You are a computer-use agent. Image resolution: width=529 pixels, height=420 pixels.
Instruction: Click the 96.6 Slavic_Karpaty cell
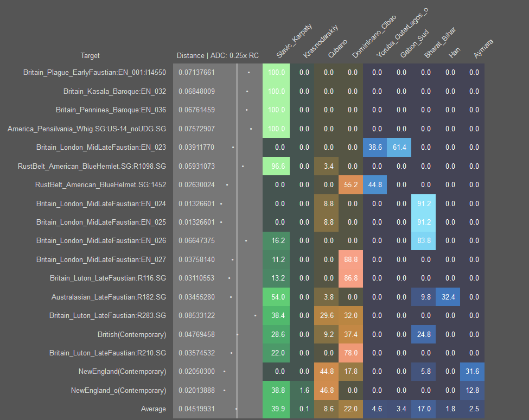pos(276,166)
